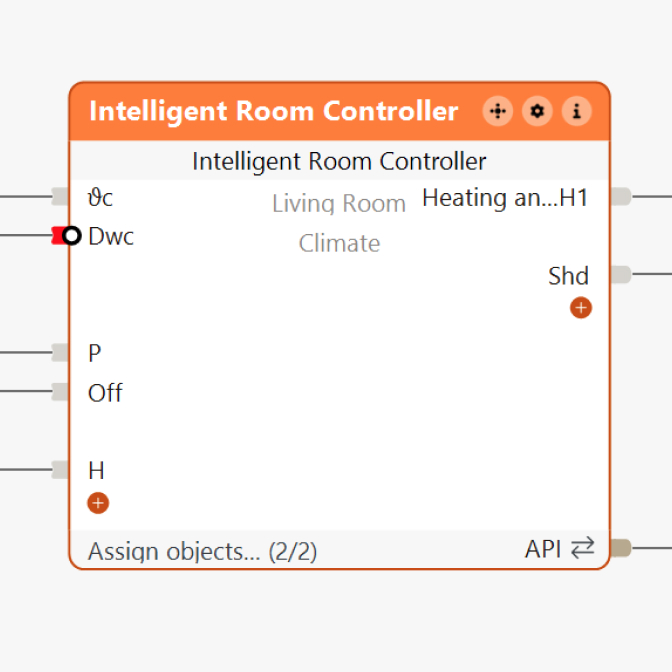Show block info with the 'i' icon
Viewport: 672px width, 672px height.
click(x=576, y=111)
